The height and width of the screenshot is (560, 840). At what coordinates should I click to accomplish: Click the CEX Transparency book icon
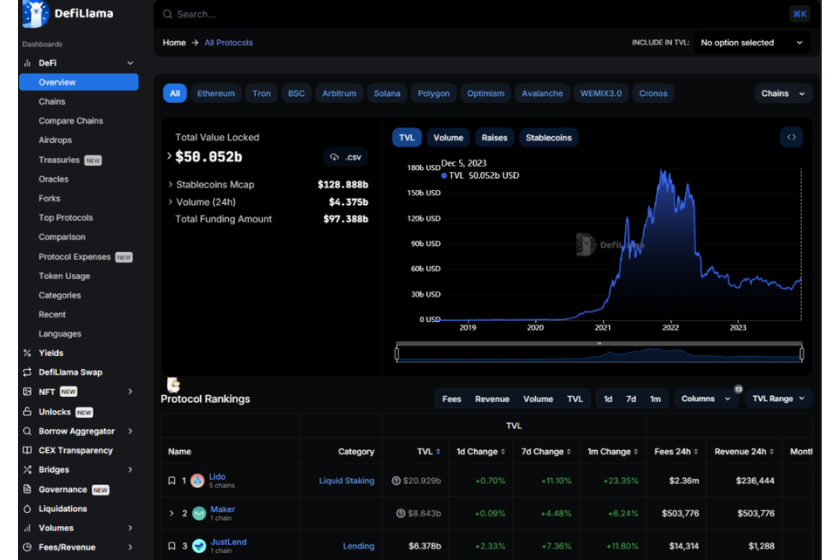pyautogui.click(x=27, y=450)
